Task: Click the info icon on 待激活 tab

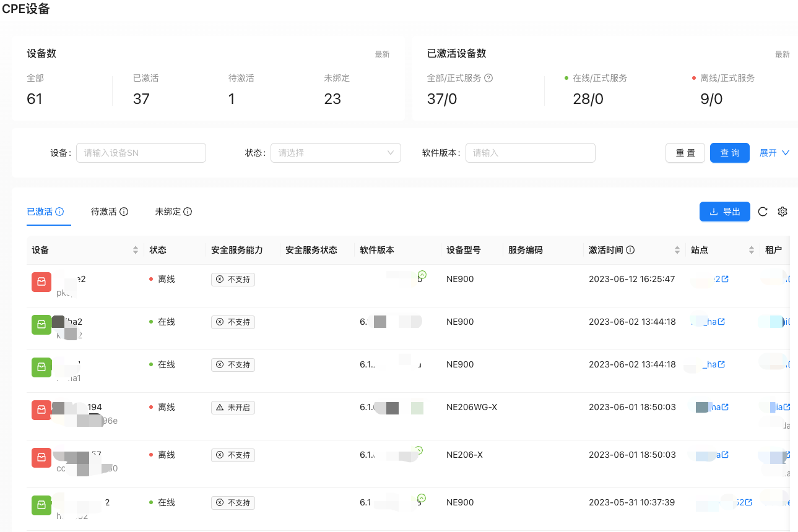Action: pos(124,212)
